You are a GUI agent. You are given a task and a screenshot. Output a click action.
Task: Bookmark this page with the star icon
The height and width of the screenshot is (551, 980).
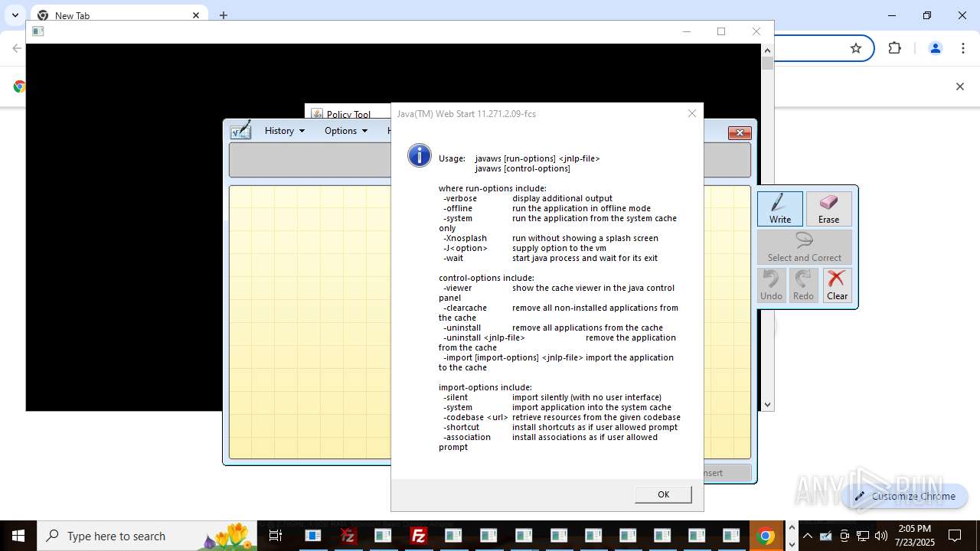pos(856,48)
